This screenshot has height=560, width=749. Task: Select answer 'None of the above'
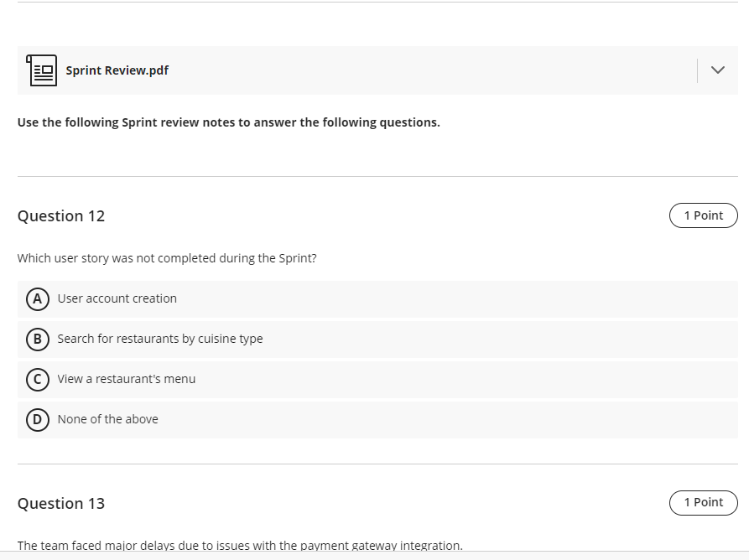pyautogui.click(x=107, y=419)
